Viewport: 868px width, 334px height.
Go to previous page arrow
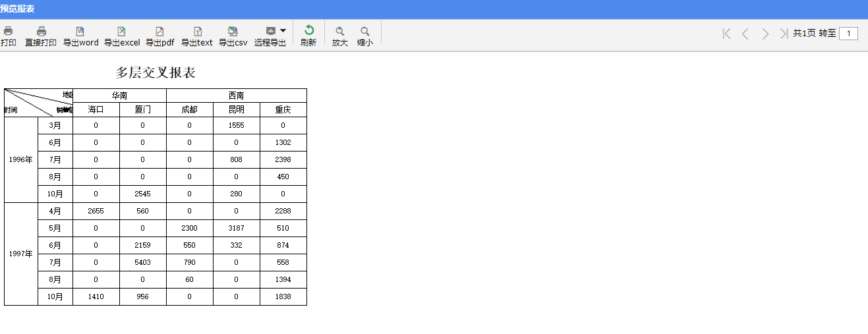pyautogui.click(x=745, y=34)
